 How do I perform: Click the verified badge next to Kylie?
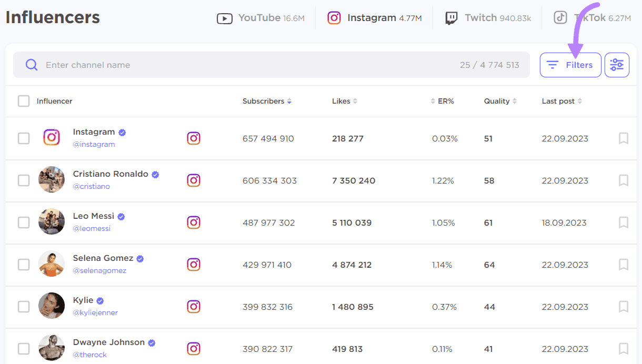[x=100, y=301]
